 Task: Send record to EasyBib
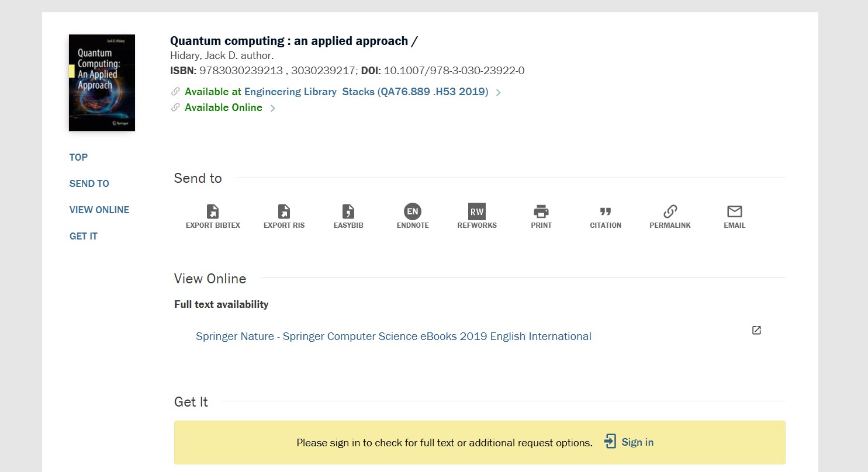(348, 211)
